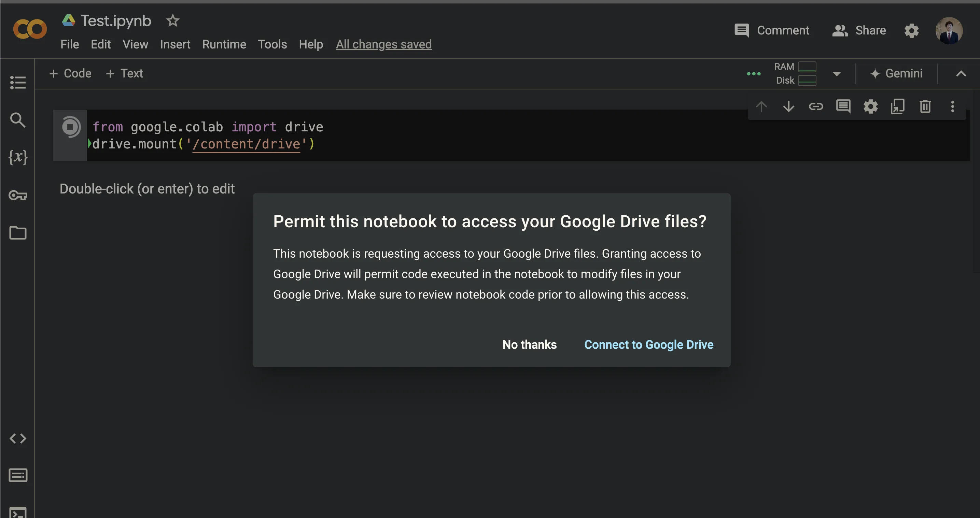The image size is (980, 518).
Task: Open the Help menu
Action: (x=311, y=44)
